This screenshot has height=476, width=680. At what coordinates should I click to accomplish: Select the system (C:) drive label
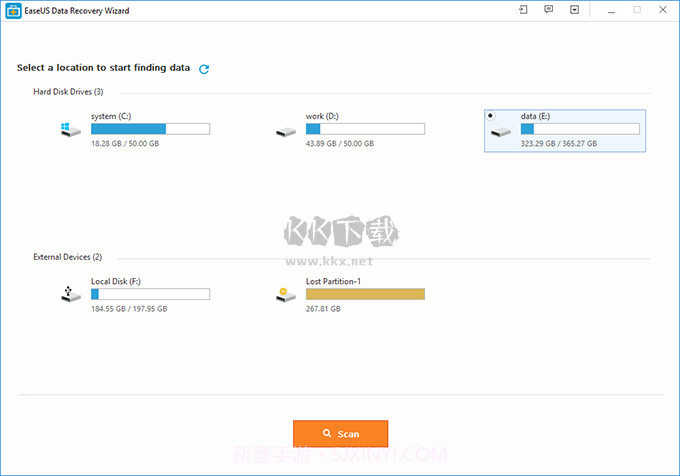(110, 116)
